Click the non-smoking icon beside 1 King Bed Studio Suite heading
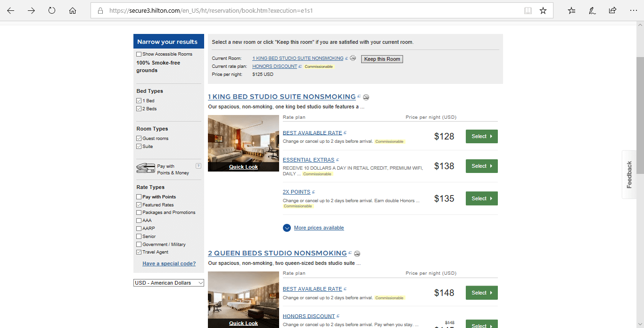 [x=366, y=97]
